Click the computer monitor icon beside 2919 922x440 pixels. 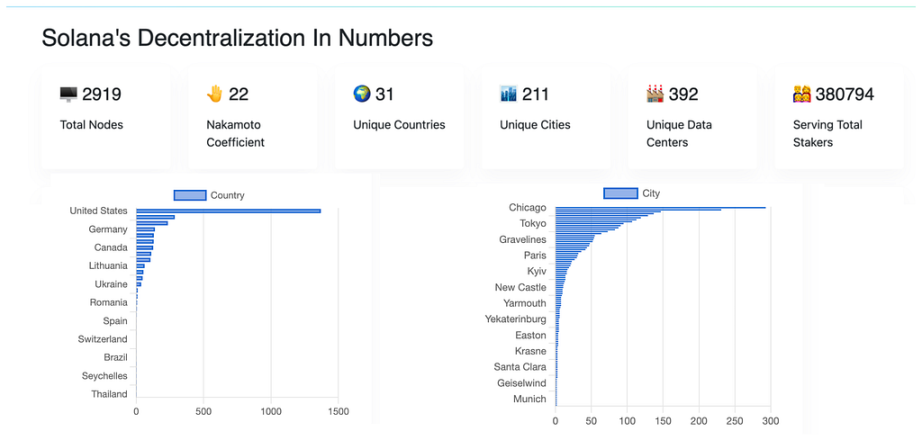coord(68,94)
